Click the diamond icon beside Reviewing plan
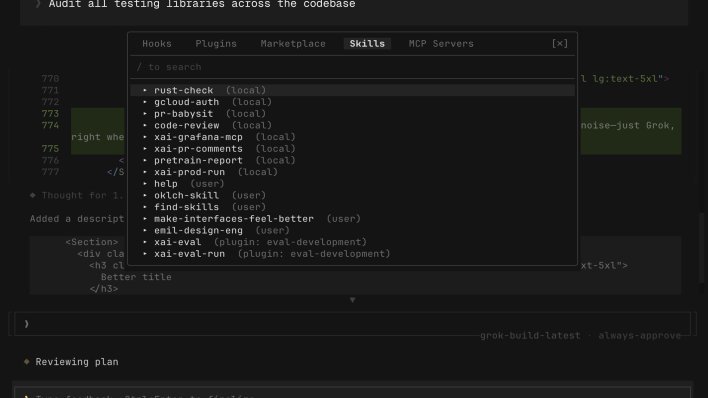Screen dimensions: 708x398 click(x=27, y=361)
